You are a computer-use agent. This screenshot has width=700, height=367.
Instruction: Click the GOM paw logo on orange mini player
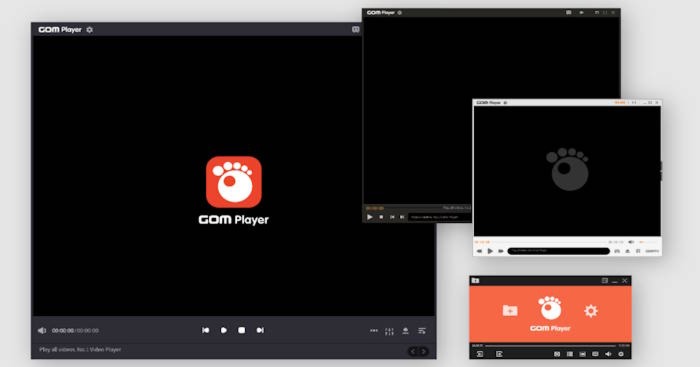(550, 308)
